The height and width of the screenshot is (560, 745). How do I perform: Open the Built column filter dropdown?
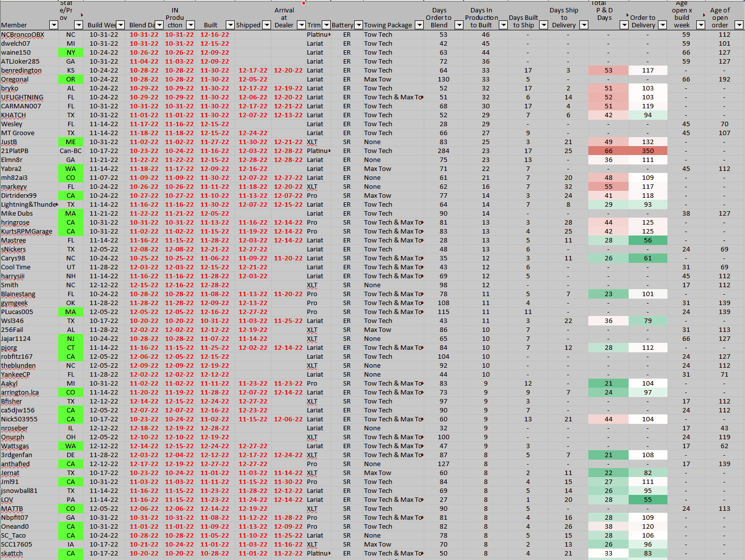(230, 25)
